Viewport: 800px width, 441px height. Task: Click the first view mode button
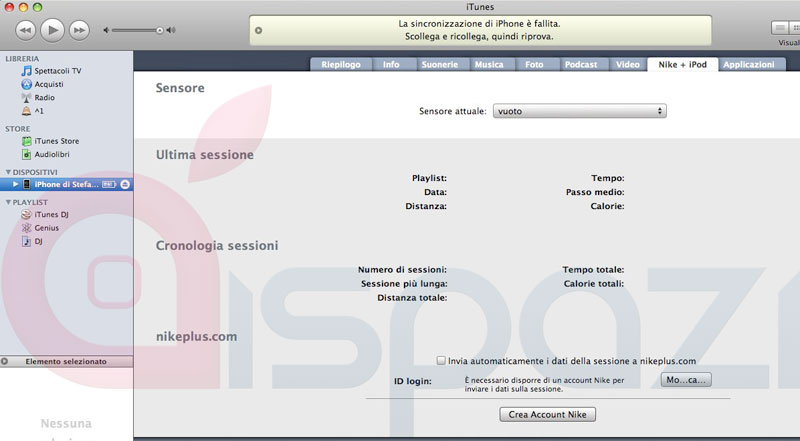tap(780, 28)
